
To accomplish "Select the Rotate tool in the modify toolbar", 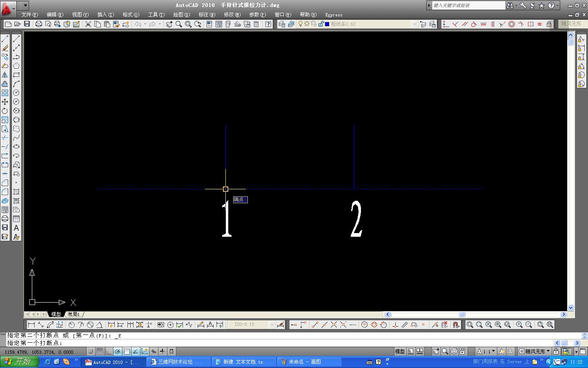I will point(5,111).
